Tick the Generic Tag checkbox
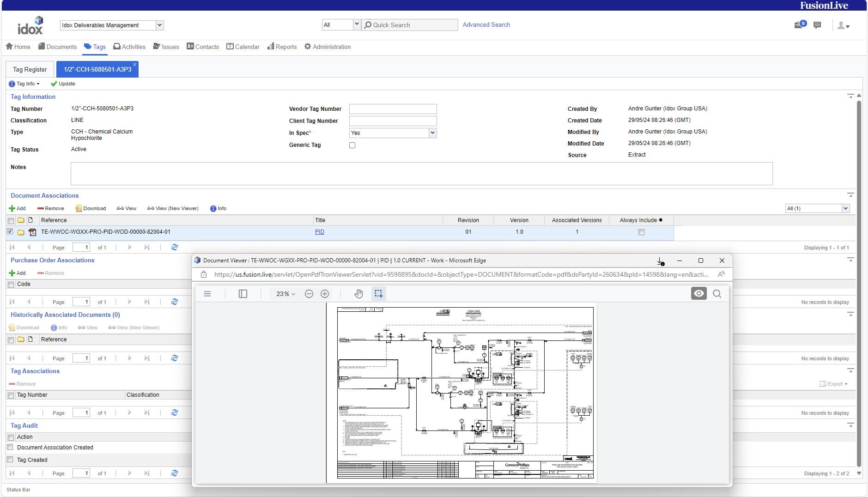 [352, 145]
